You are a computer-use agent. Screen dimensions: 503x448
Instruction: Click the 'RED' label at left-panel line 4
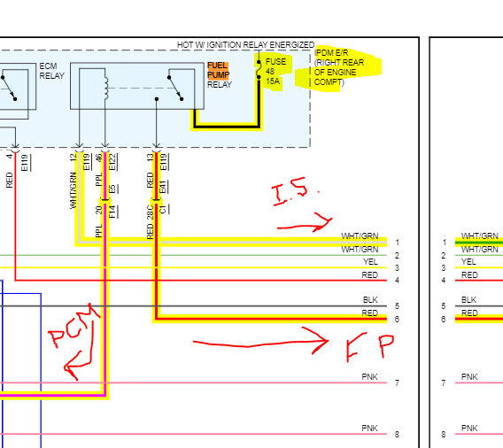point(370,274)
